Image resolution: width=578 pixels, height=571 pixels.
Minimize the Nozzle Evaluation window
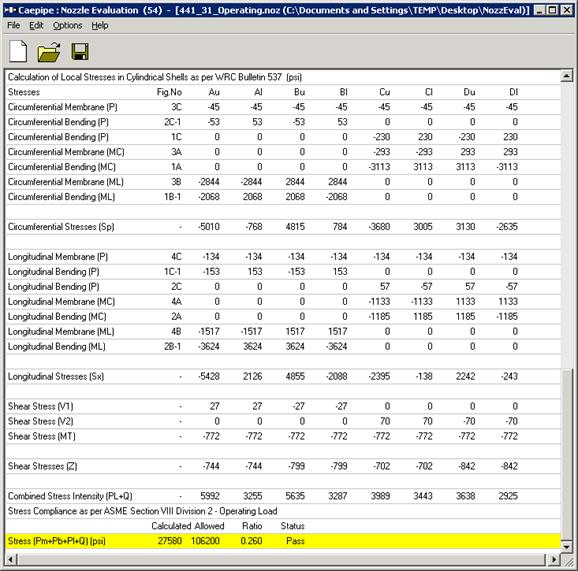[x=540, y=10]
